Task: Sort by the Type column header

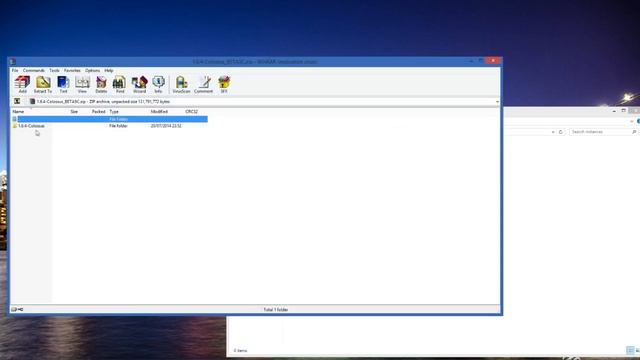Action: [114, 111]
